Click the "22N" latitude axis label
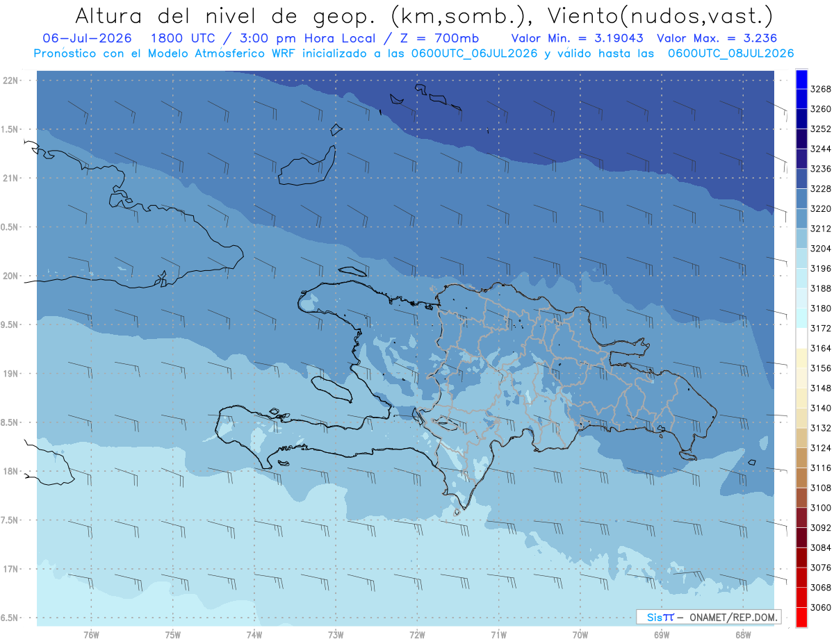The image size is (834, 644). (x=10, y=81)
